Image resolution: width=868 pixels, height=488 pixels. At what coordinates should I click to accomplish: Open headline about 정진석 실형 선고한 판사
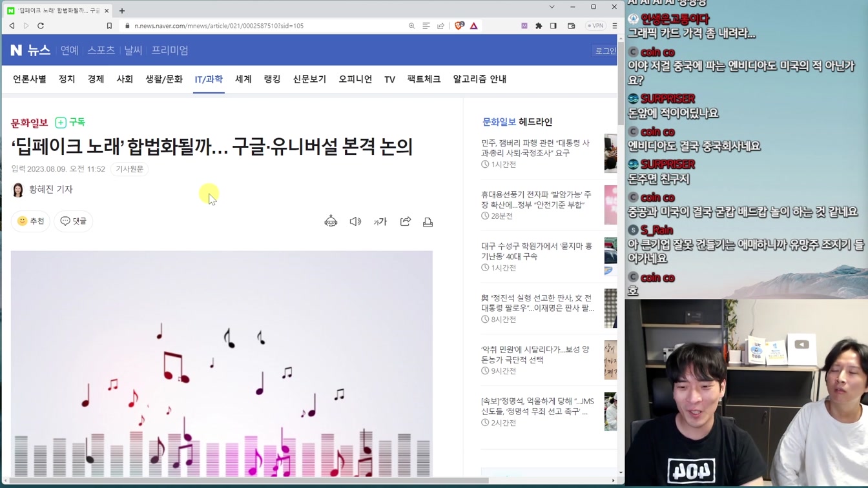click(x=537, y=303)
